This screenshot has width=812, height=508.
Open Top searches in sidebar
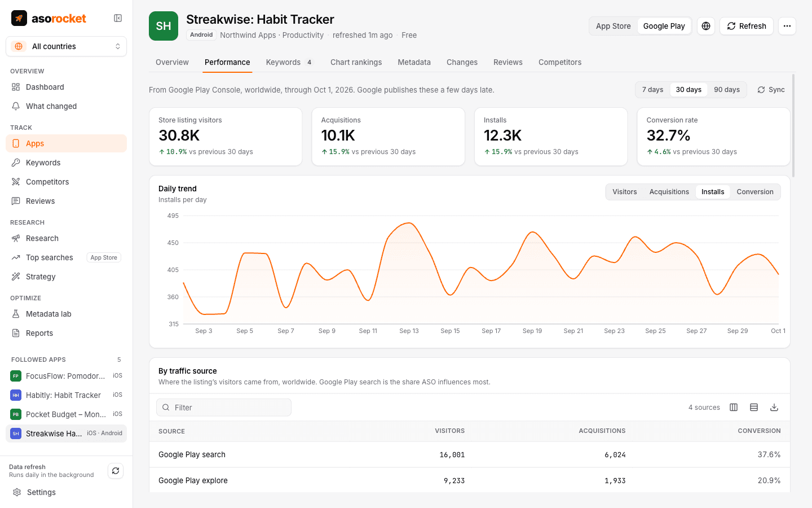click(x=67, y=257)
